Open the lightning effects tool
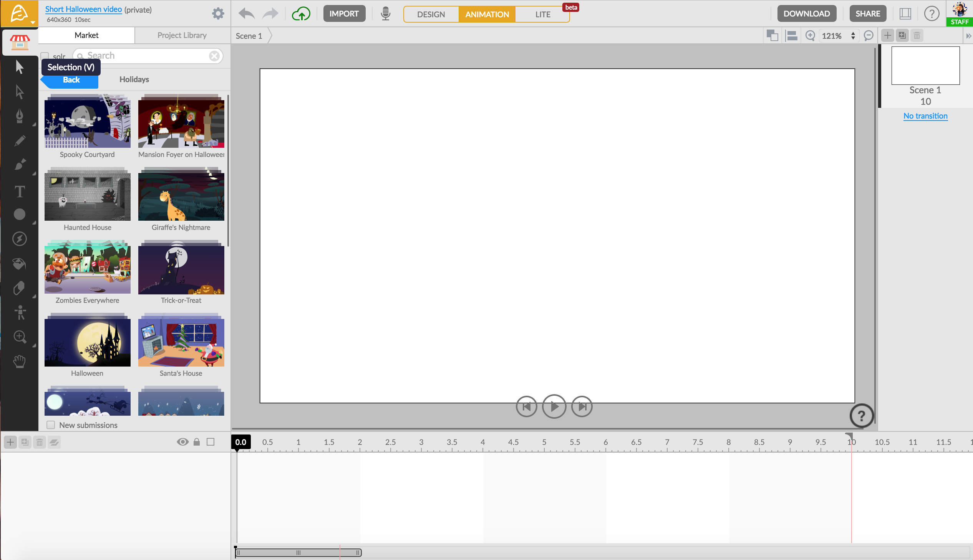This screenshot has width=973, height=560. pyautogui.click(x=19, y=239)
